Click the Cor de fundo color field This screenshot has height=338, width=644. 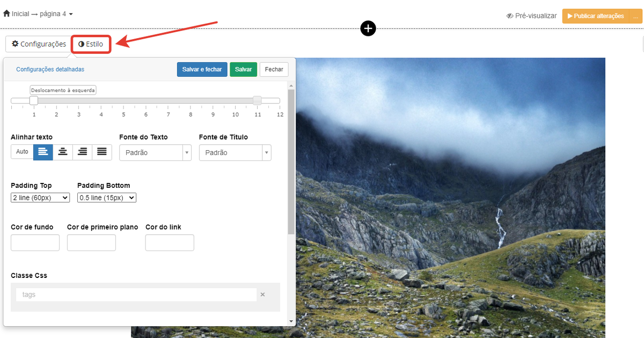35,243
